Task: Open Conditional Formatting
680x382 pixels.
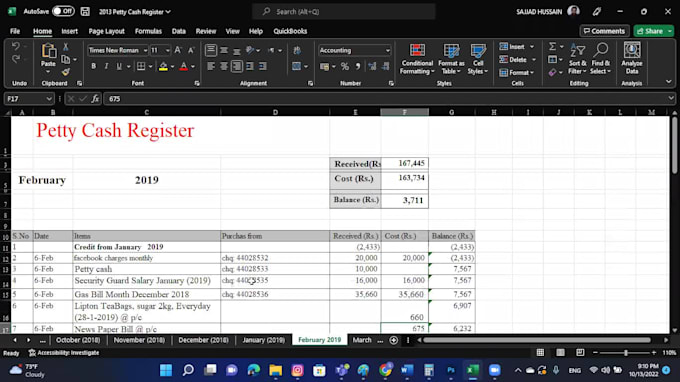Action: pos(417,59)
